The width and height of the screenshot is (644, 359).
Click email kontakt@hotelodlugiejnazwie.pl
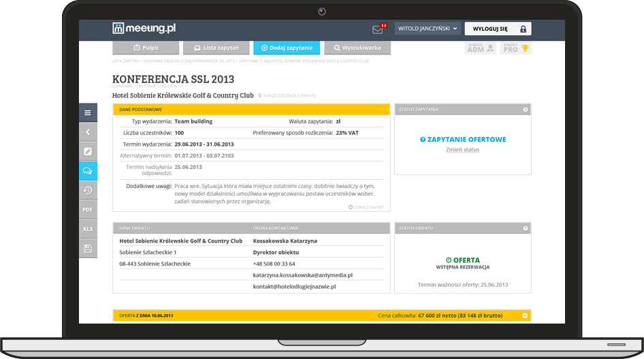click(295, 287)
